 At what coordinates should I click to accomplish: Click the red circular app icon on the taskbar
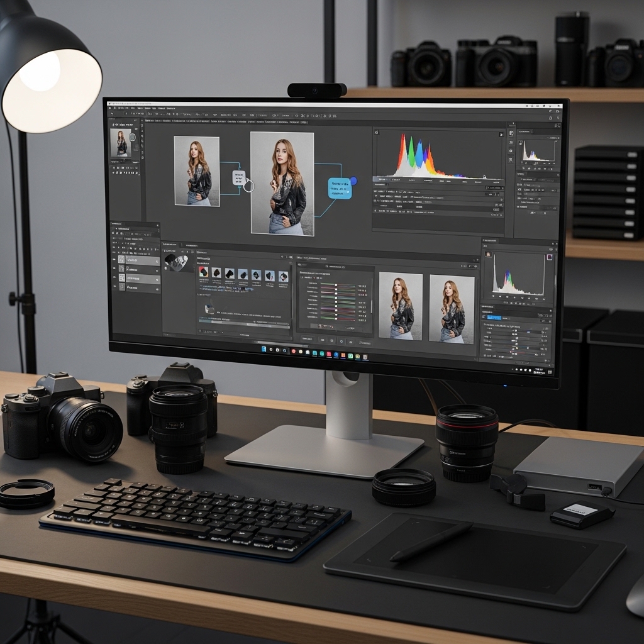[293, 350]
